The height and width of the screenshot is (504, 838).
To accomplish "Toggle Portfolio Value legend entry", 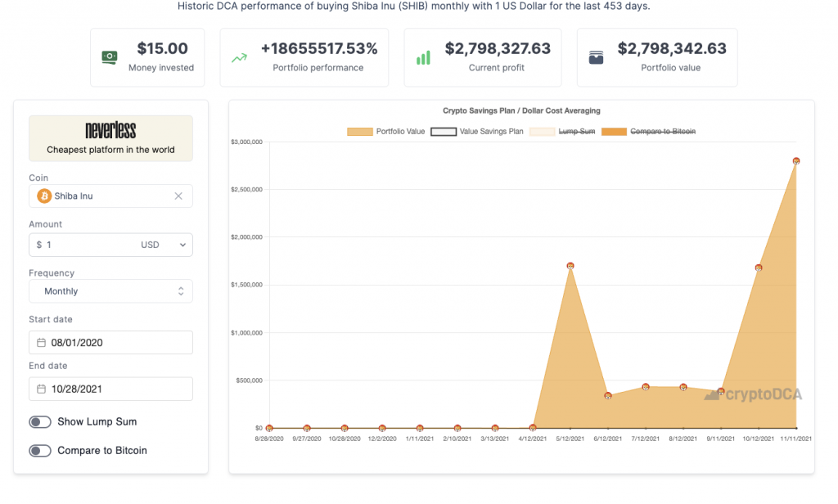I will 386,132.
